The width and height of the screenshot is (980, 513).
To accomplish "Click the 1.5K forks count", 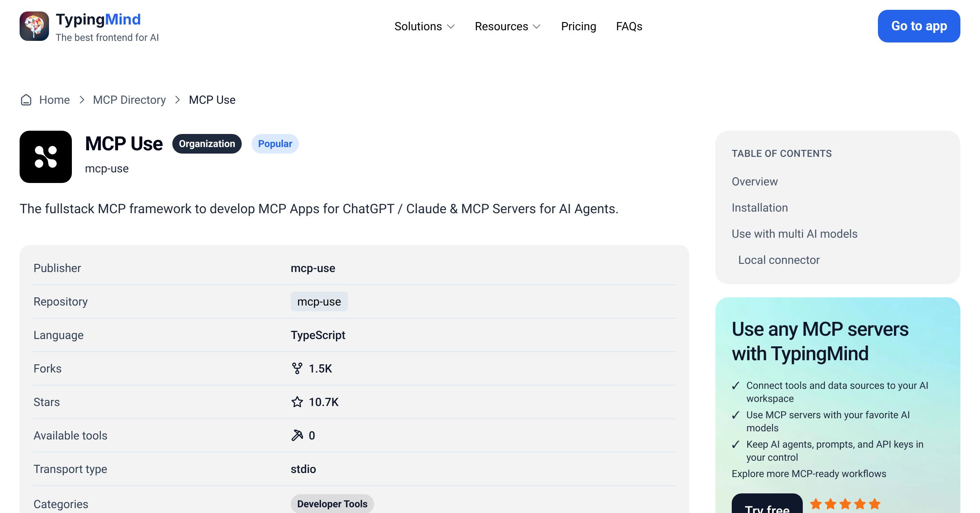I will point(321,368).
